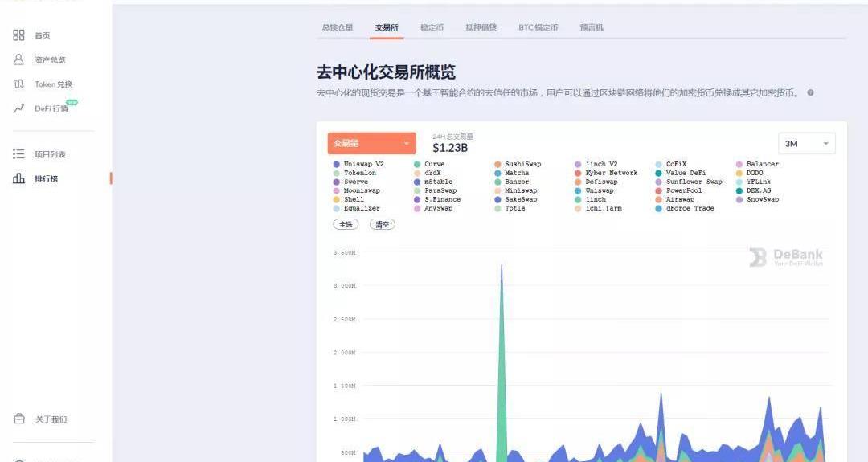
Task: Click the help icon after the description
Action: pos(810,92)
